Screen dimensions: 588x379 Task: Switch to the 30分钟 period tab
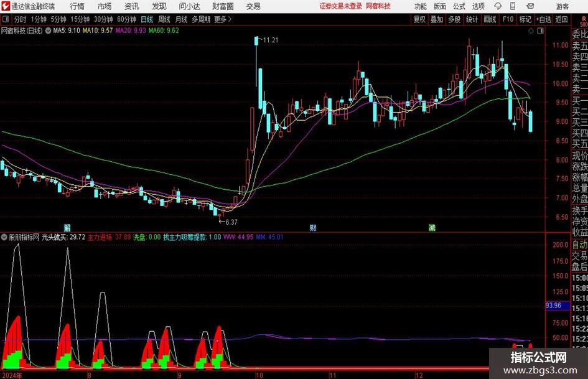point(103,19)
